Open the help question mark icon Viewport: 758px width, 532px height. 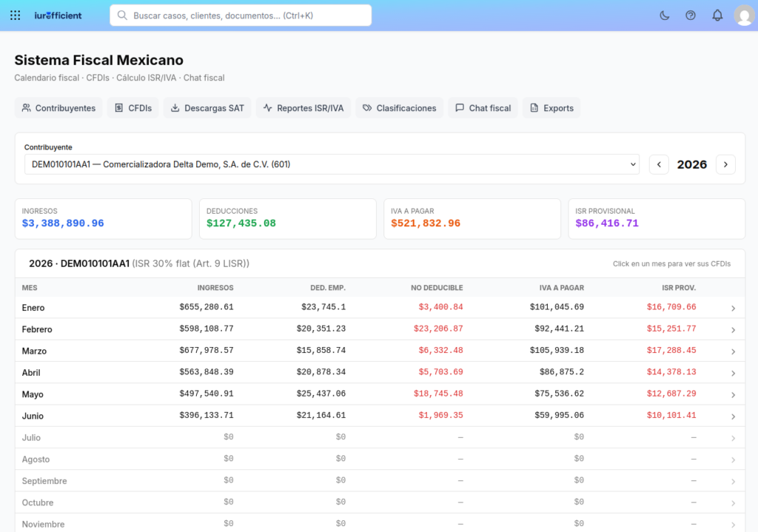point(691,16)
